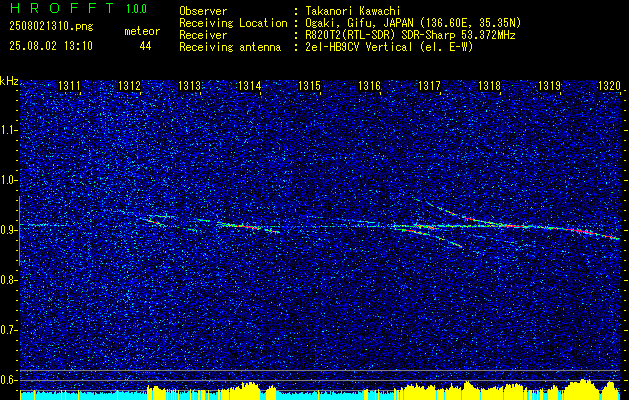Click time marker 1313
Viewport: 629px width, 400px height.
click(189, 85)
